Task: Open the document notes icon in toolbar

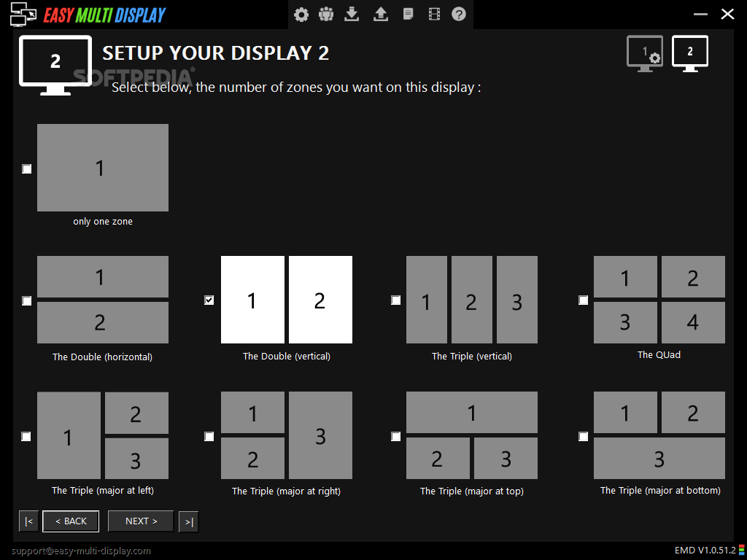Action: [x=409, y=15]
